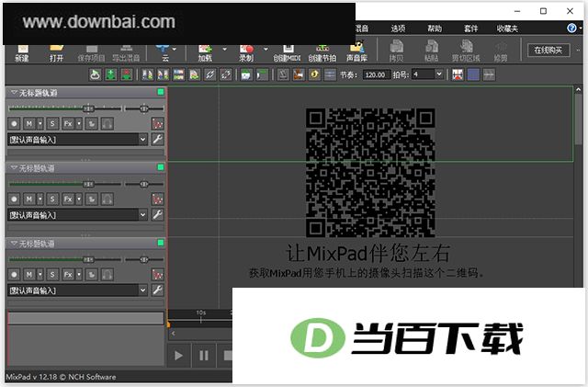Open automation envelope icon on first track

[158, 123]
